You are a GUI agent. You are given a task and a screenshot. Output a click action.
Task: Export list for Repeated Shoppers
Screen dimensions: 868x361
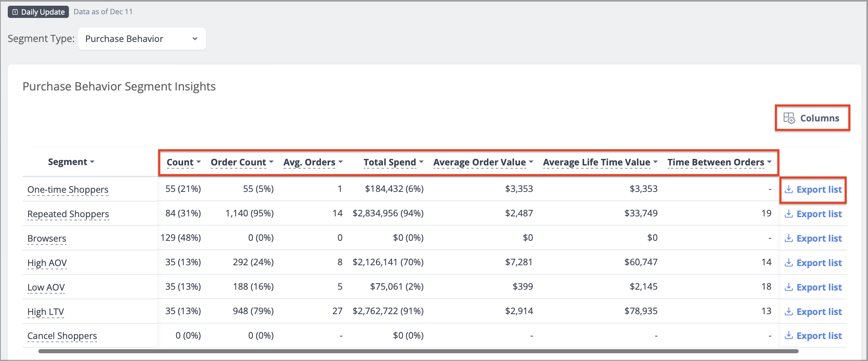813,214
